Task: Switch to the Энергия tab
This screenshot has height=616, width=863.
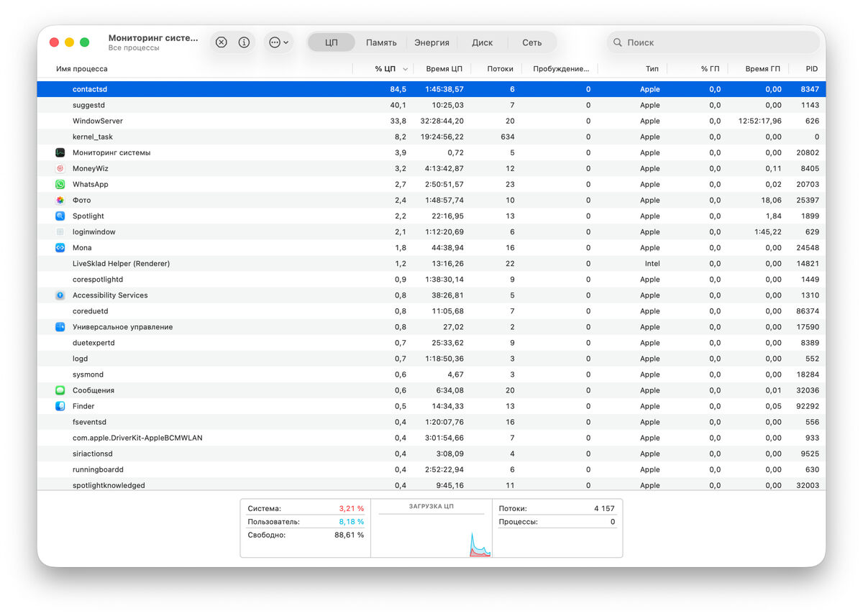Action: click(x=431, y=42)
